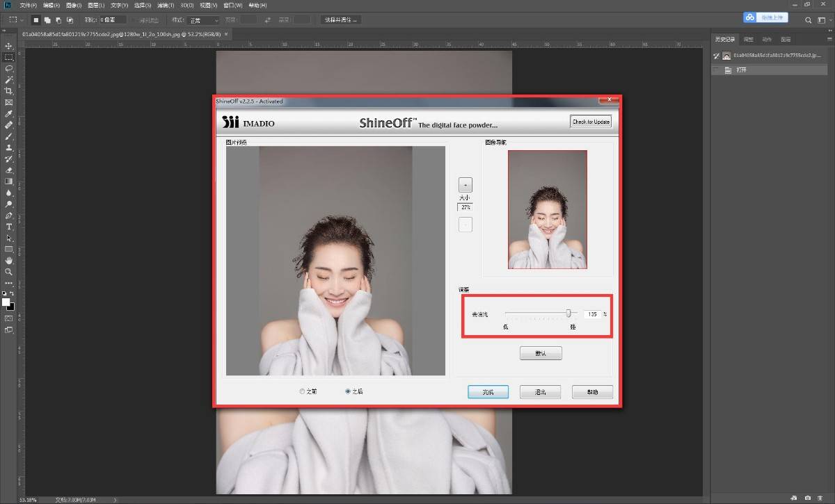
Task: Open the 文件(F) menu
Action: 29,5
